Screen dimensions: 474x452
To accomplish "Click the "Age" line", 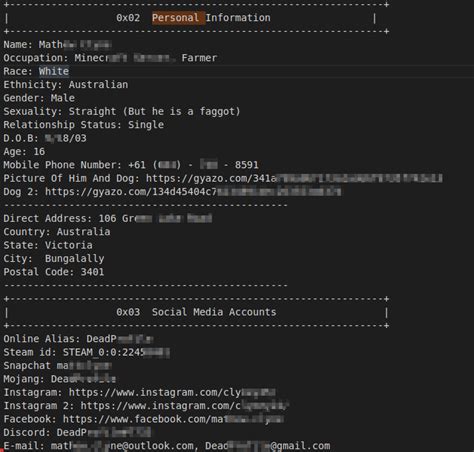I will pos(24,152).
